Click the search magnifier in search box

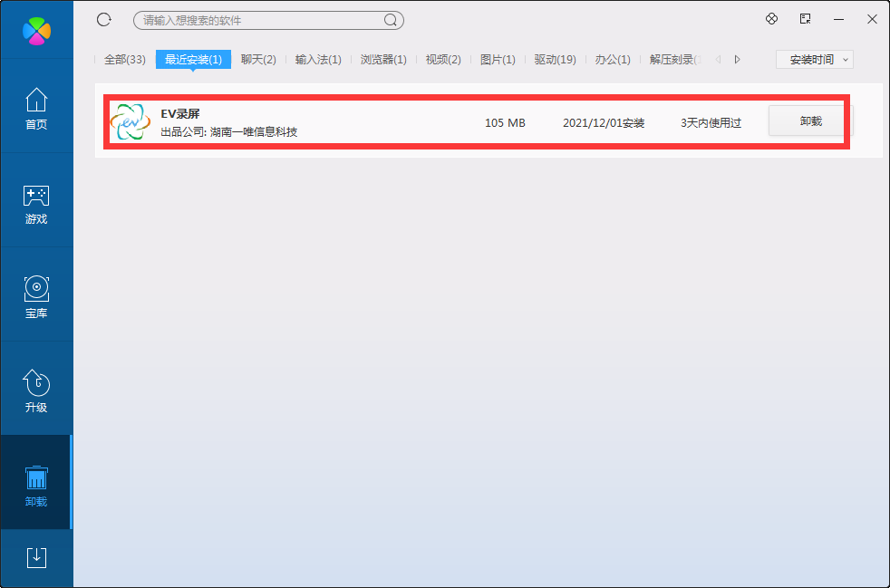(x=390, y=20)
